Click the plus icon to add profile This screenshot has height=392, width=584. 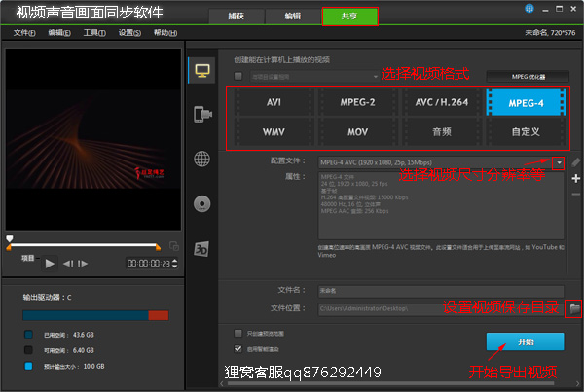click(576, 179)
